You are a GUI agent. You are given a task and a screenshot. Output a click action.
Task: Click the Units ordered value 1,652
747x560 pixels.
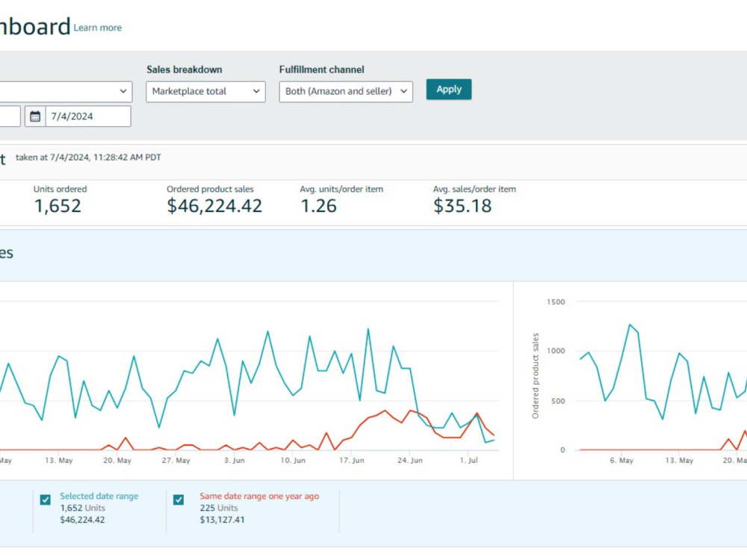(58, 206)
